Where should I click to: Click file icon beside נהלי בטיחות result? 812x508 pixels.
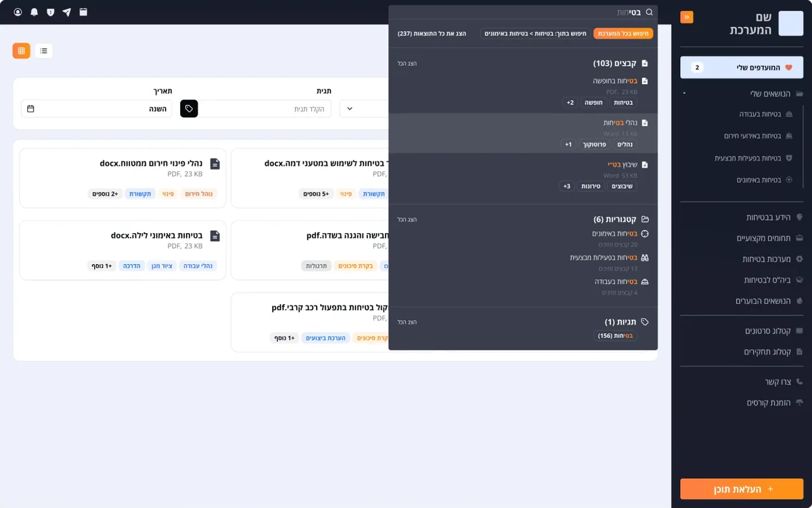(645, 123)
